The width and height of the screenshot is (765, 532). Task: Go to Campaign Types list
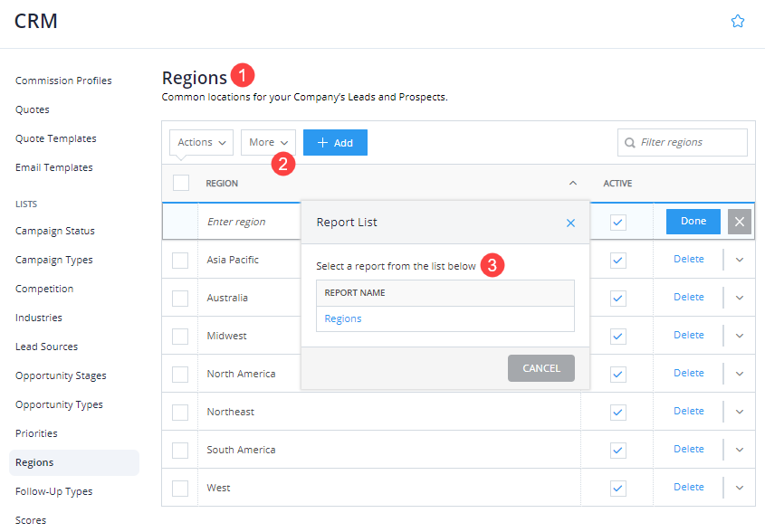click(x=53, y=260)
